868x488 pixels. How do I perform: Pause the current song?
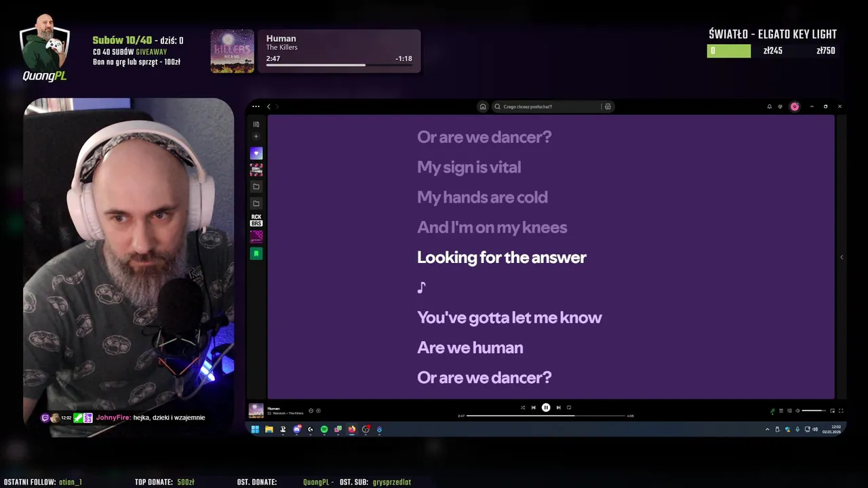[546, 407]
